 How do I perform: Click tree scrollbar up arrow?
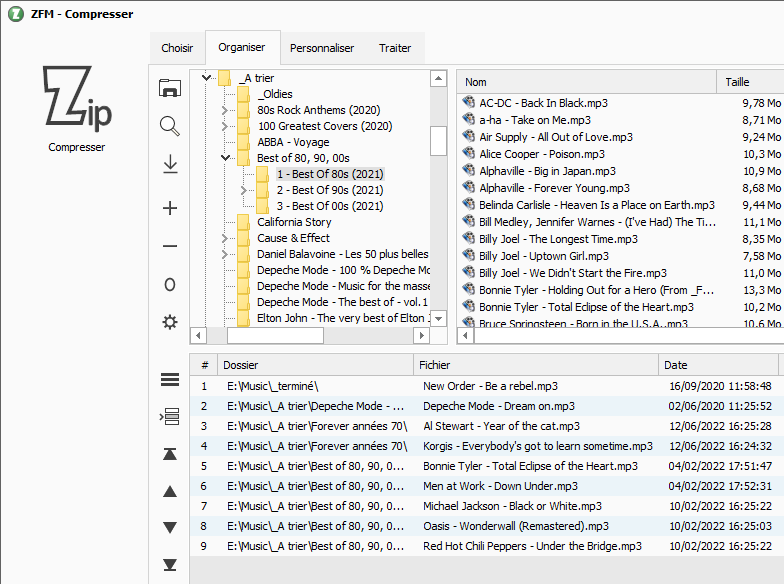pyautogui.click(x=438, y=78)
